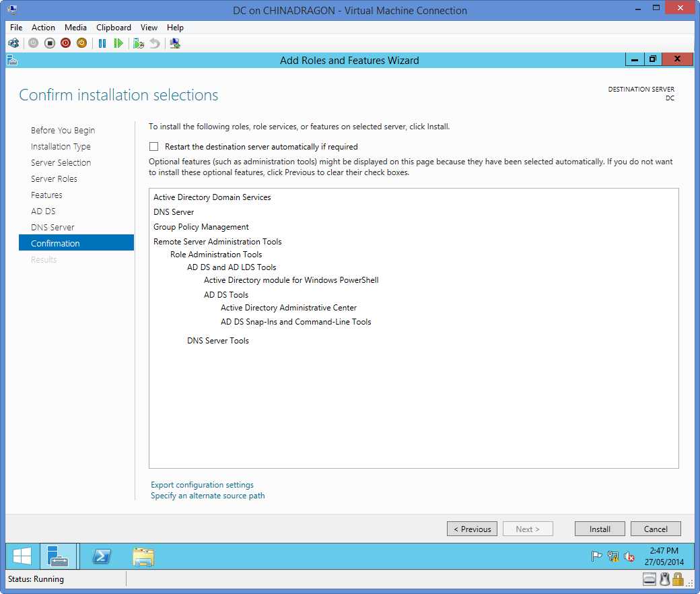Go to the DNS Server step in sidebar
700x594 pixels.
coord(53,227)
